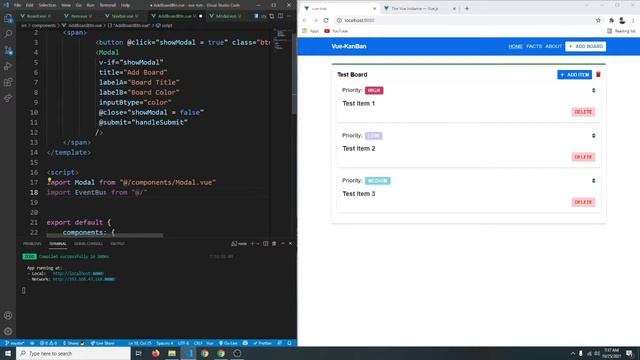The image size is (640, 360).
Task: Open the Live Share view in activity bar
Action: click(x=8, y=98)
